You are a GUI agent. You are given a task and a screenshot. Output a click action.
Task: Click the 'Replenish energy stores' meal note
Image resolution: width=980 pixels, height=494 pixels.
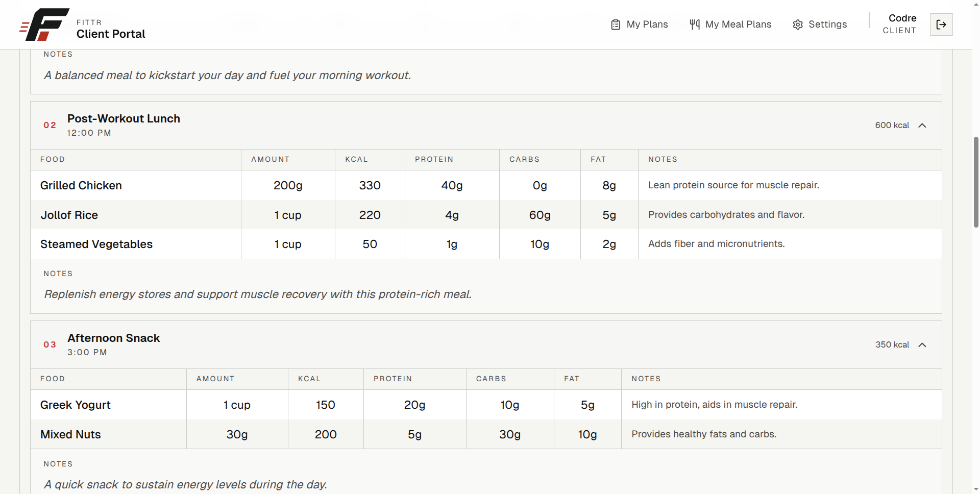pos(258,294)
